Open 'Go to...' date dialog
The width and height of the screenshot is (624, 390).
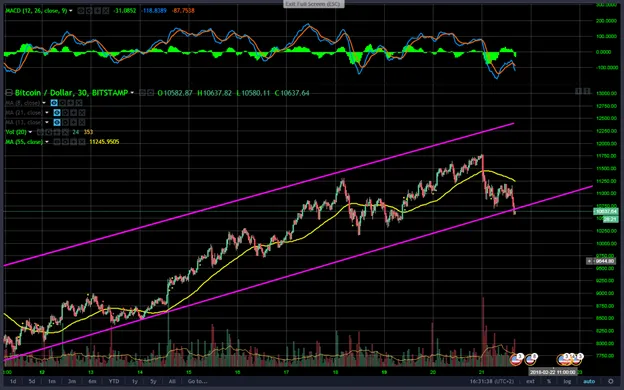pos(197,381)
